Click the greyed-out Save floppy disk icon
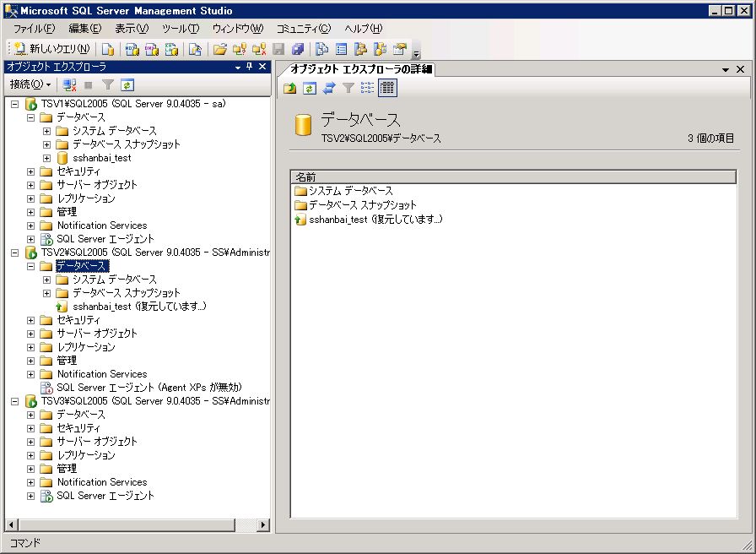Viewport: 756px width, 554px height. pyautogui.click(x=278, y=49)
